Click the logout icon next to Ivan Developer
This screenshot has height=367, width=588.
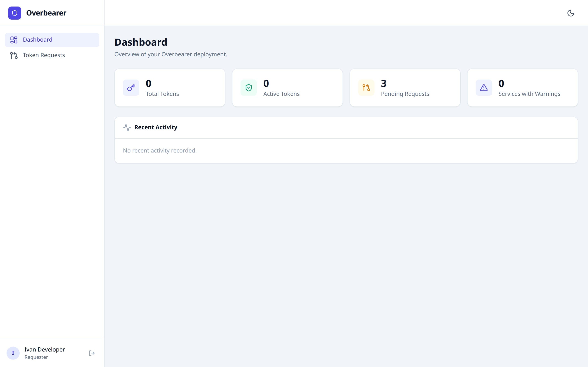tap(92, 353)
